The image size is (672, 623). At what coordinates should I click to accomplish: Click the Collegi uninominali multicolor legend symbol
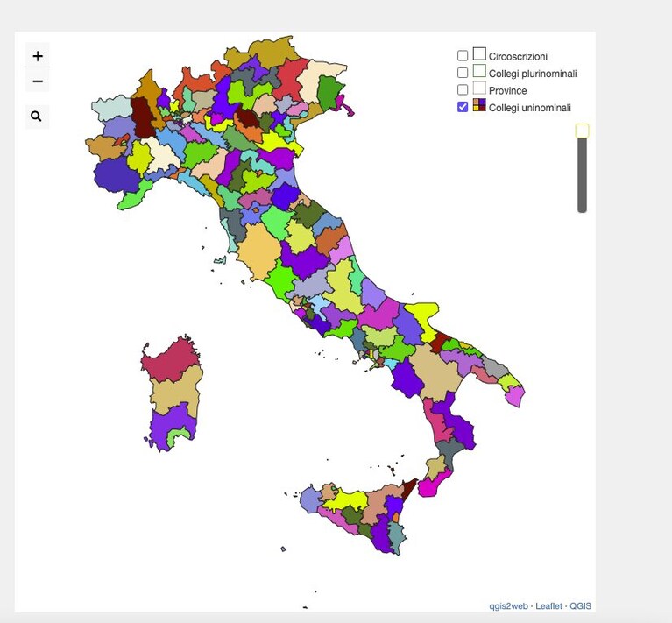click(479, 105)
